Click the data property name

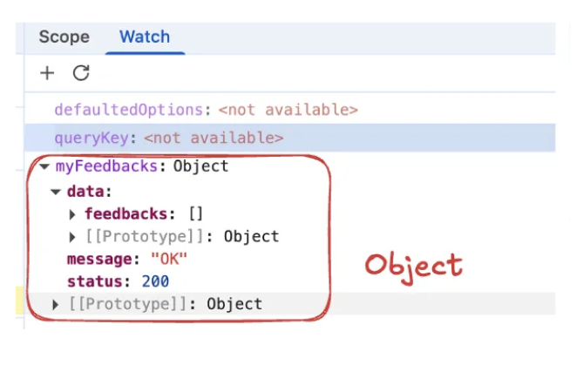tap(86, 191)
